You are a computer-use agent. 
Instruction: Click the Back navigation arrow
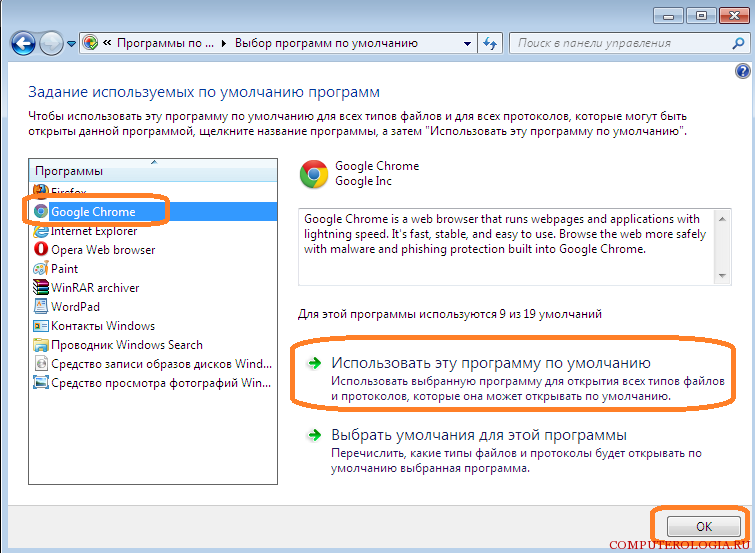(x=23, y=44)
